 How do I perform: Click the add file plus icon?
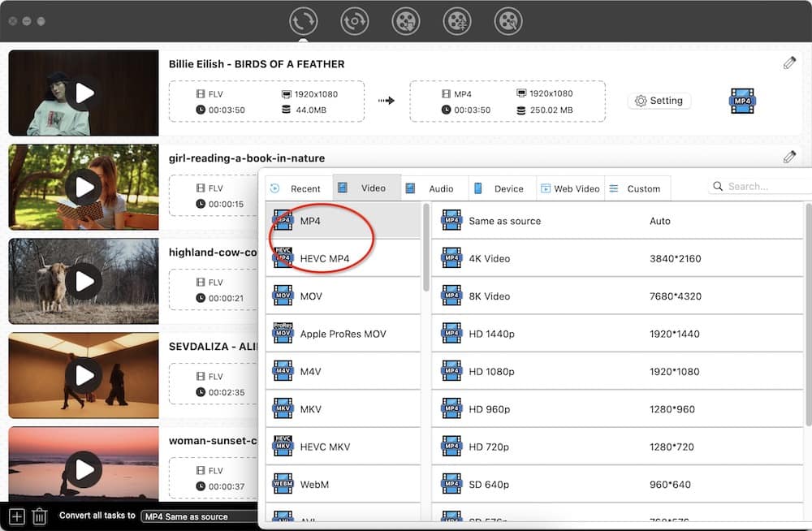17,516
